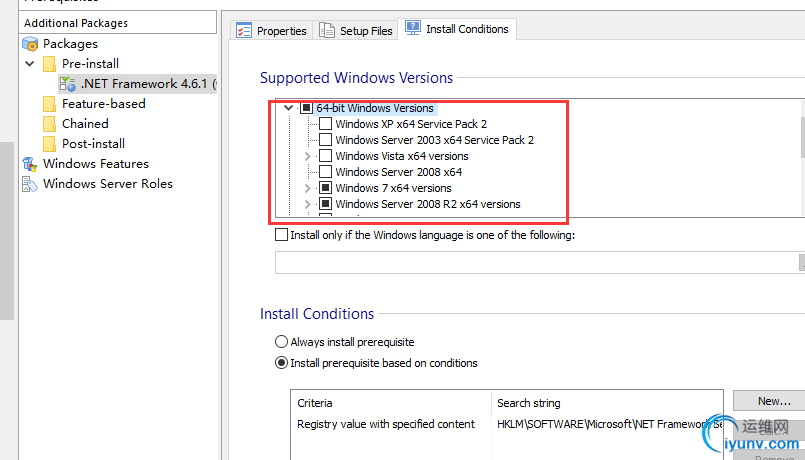Toggle Windows Server 2008 R2 x64 checkbox
805x460 pixels.
325,204
